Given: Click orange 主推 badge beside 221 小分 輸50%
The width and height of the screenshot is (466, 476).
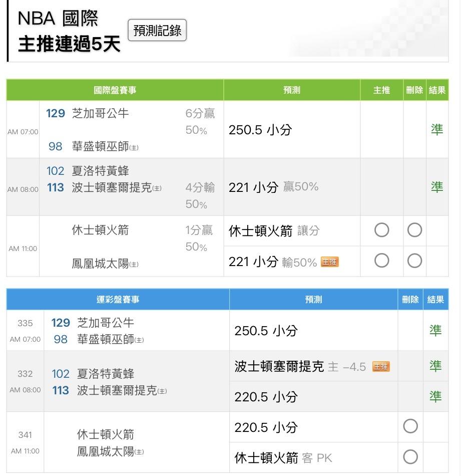Looking at the screenshot, I should coord(329,262).
